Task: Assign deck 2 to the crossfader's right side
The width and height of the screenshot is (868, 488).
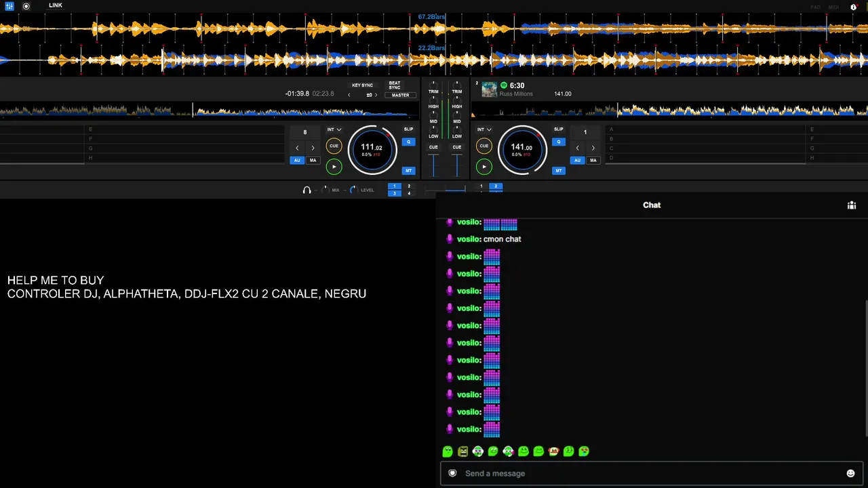Action: (496, 186)
